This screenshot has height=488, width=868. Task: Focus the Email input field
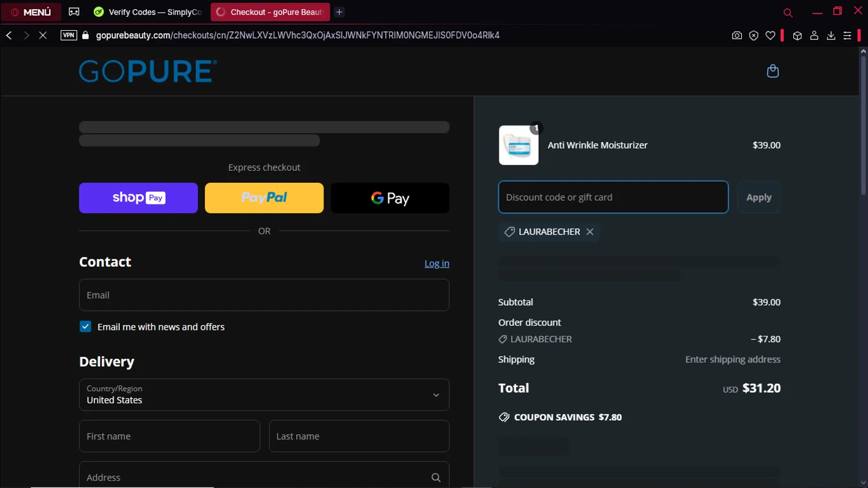pyautogui.click(x=264, y=295)
